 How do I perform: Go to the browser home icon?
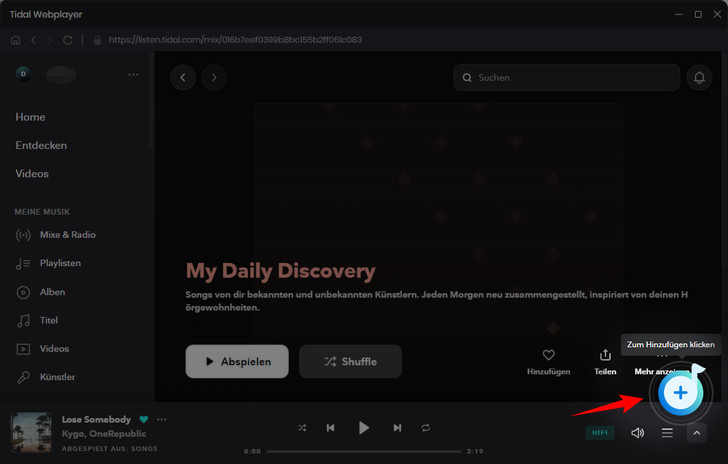[x=15, y=40]
